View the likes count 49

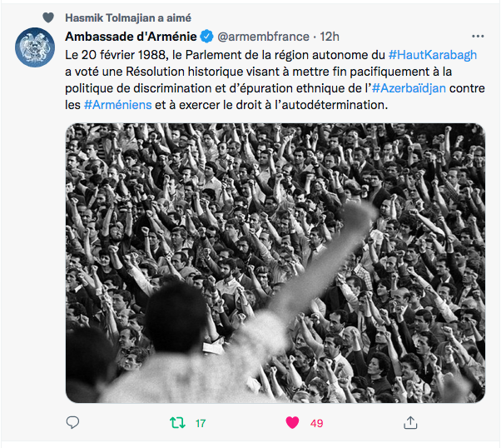pos(316,423)
